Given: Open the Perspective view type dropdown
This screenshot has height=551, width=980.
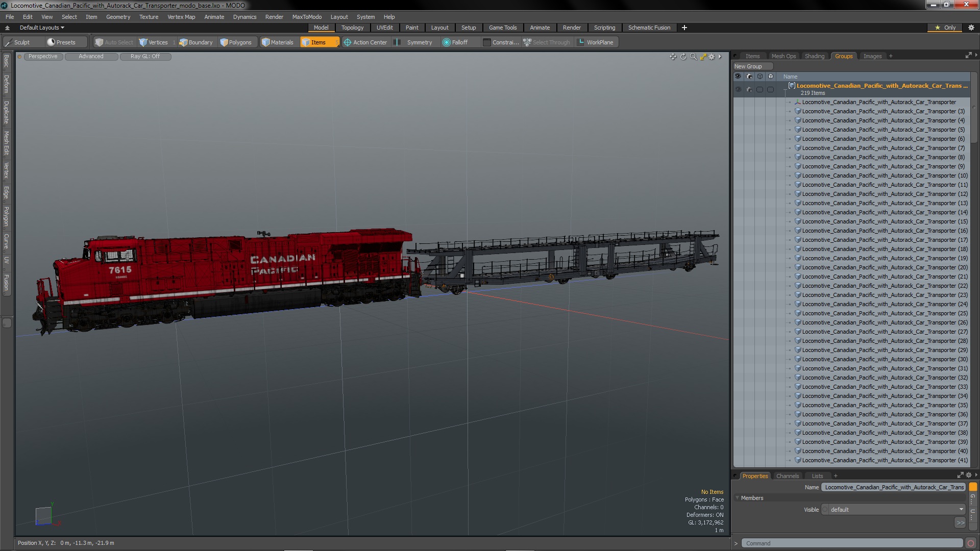Looking at the screenshot, I should click(x=43, y=57).
